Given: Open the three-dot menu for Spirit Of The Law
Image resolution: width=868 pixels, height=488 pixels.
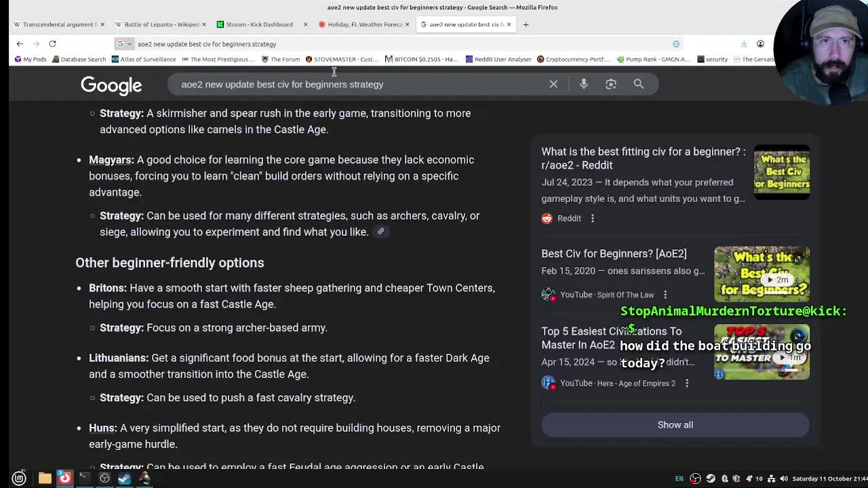Looking at the screenshot, I should coord(665,295).
